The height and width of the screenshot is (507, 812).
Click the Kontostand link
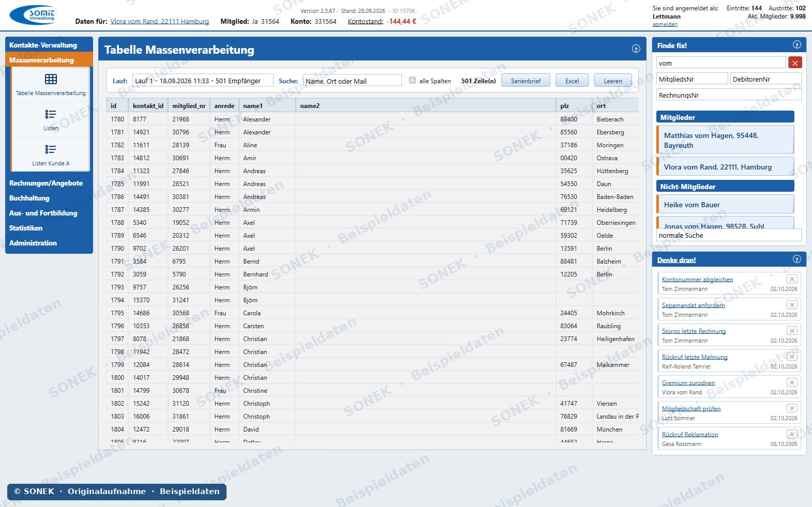(x=366, y=21)
